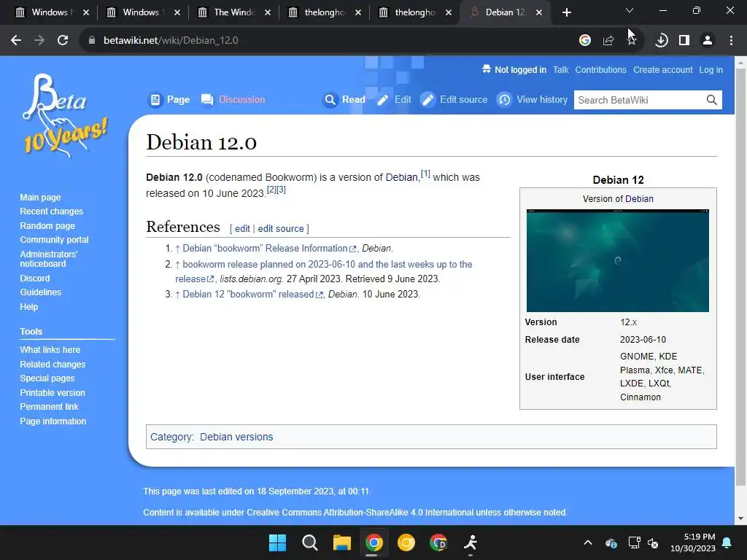
Task: Click the running figure taskbar icon
Action: pos(471,542)
